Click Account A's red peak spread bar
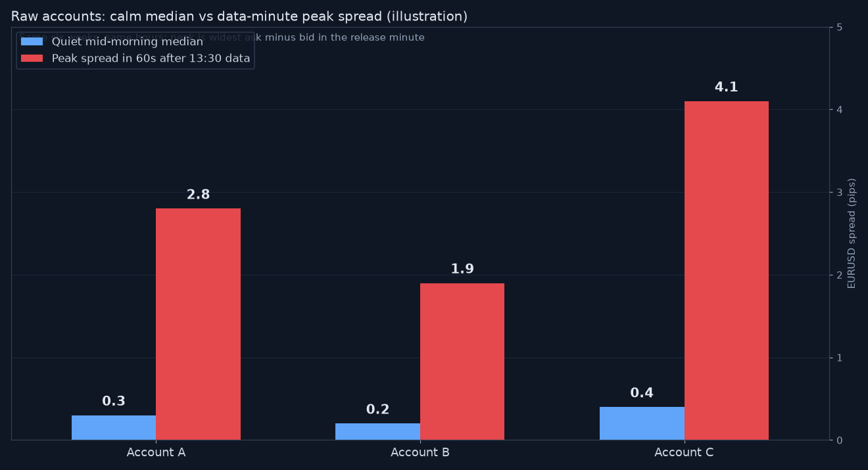Screen dimensions: 868x470 point(198,324)
